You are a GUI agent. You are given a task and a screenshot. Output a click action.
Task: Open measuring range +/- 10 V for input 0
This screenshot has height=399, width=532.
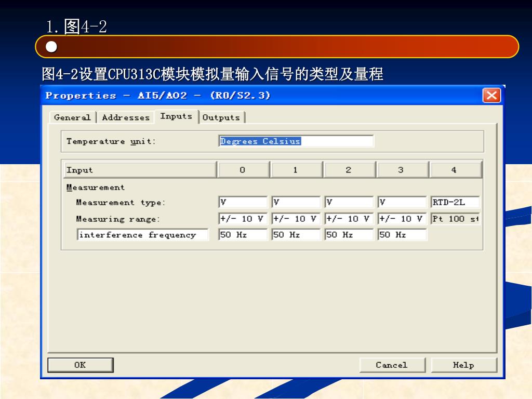pyautogui.click(x=243, y=219)
